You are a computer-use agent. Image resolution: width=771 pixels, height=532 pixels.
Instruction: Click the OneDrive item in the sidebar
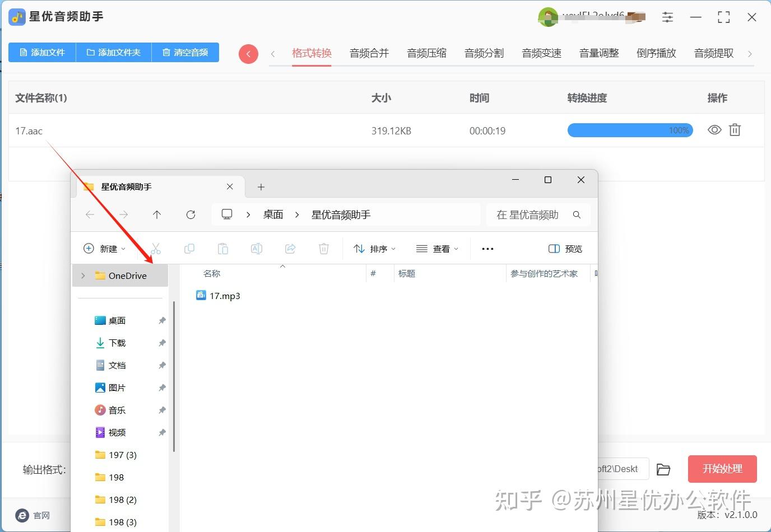tap(127, 276)
